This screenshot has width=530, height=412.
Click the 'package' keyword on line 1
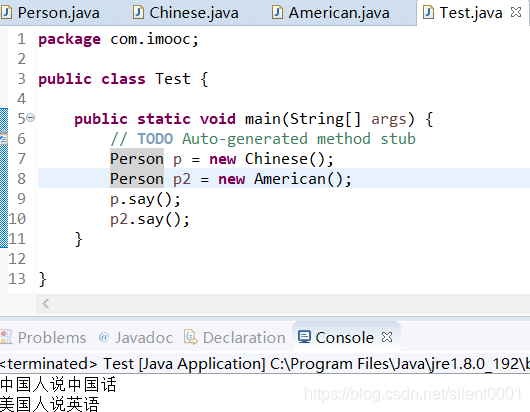click(69, 40)
